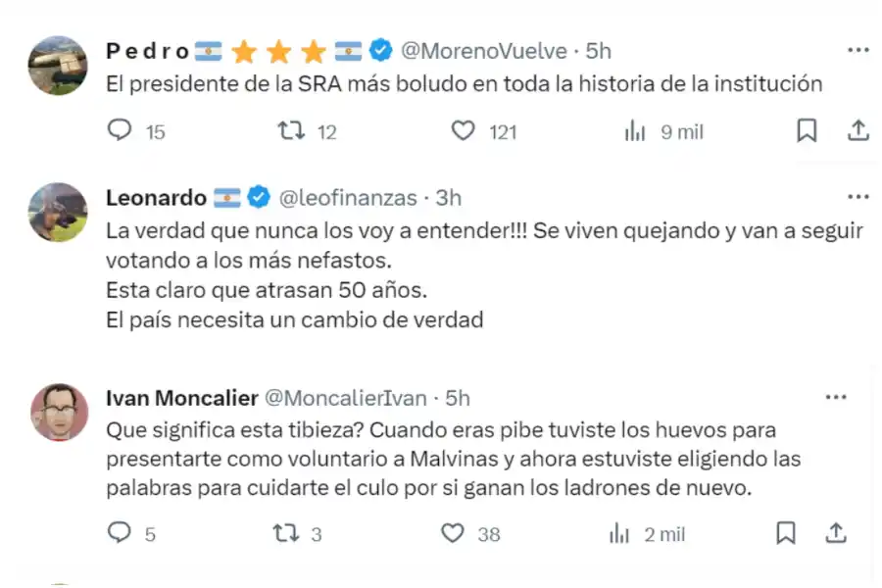The height and width of the screenshot is (588, 882).
Task: Click the reply bubble on Ivan Moncalier's tweet
Action: [120, 533]
